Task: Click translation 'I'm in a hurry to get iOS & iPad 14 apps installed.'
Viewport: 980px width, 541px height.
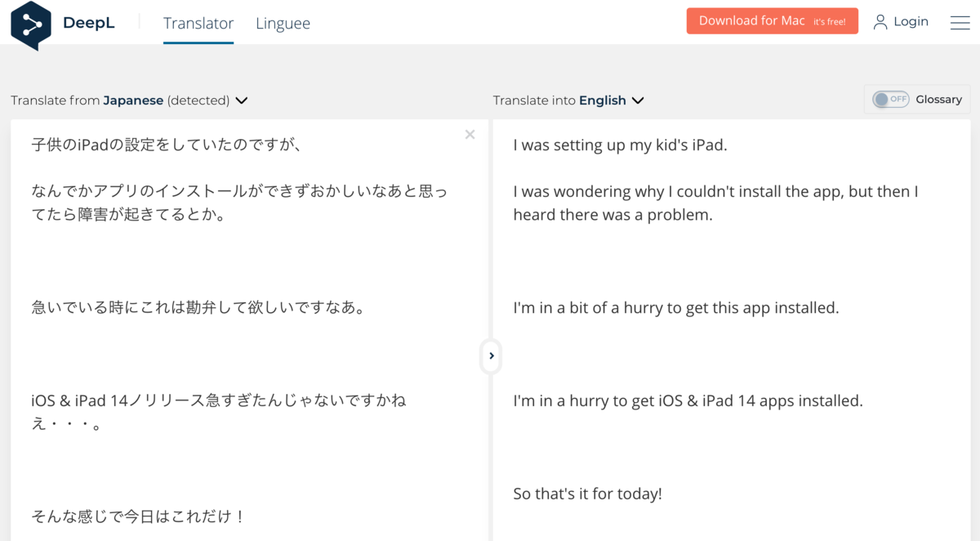Action: (688, 401)
